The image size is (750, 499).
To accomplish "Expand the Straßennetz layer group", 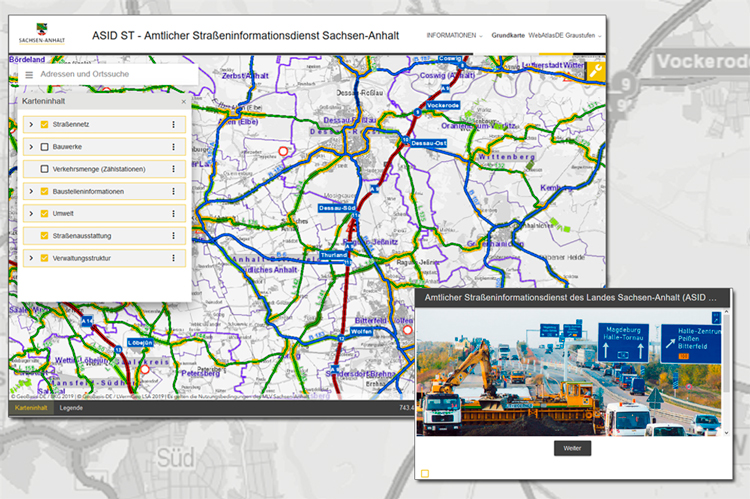I will [x=31, y=124].
